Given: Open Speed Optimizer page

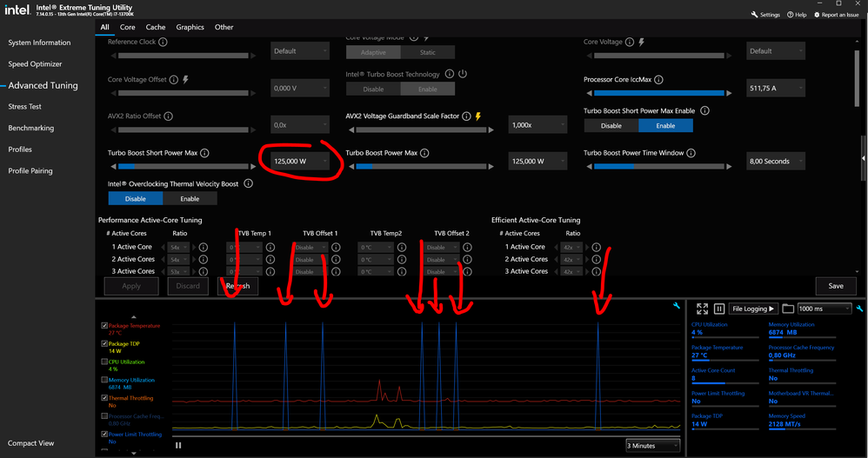Looking at the screenshot, I should [x=35, y=64].
